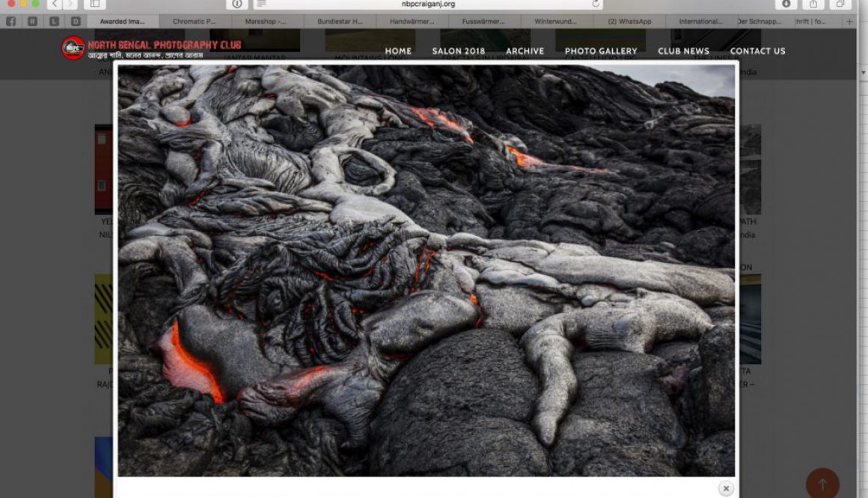Switch to the (2) WhatsApp tab
The width and height of the screenshot is (868, 498).
(629, 22)
